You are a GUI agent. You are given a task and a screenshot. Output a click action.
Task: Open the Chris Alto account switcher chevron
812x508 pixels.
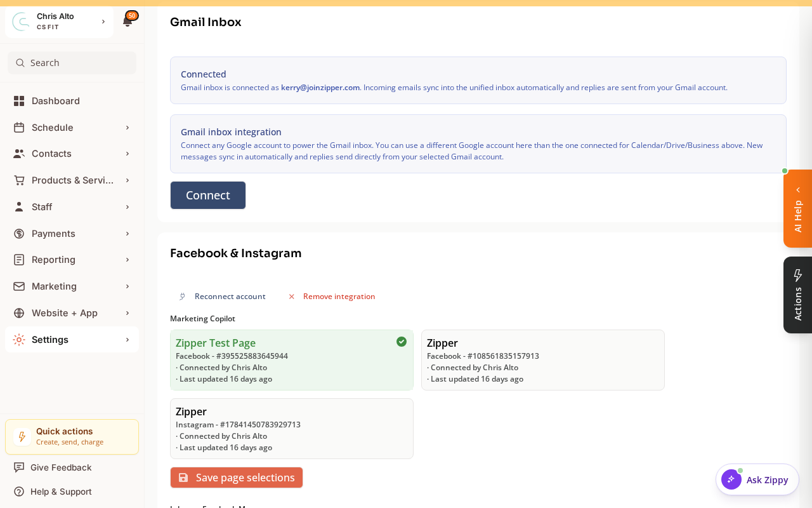(x=103, y=22)
